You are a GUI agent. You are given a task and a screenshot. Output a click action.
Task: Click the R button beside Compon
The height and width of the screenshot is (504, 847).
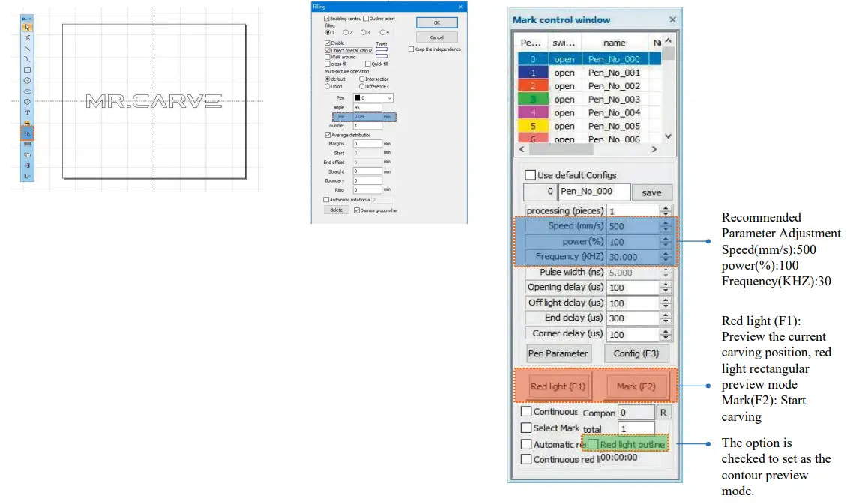coord(663,413)
